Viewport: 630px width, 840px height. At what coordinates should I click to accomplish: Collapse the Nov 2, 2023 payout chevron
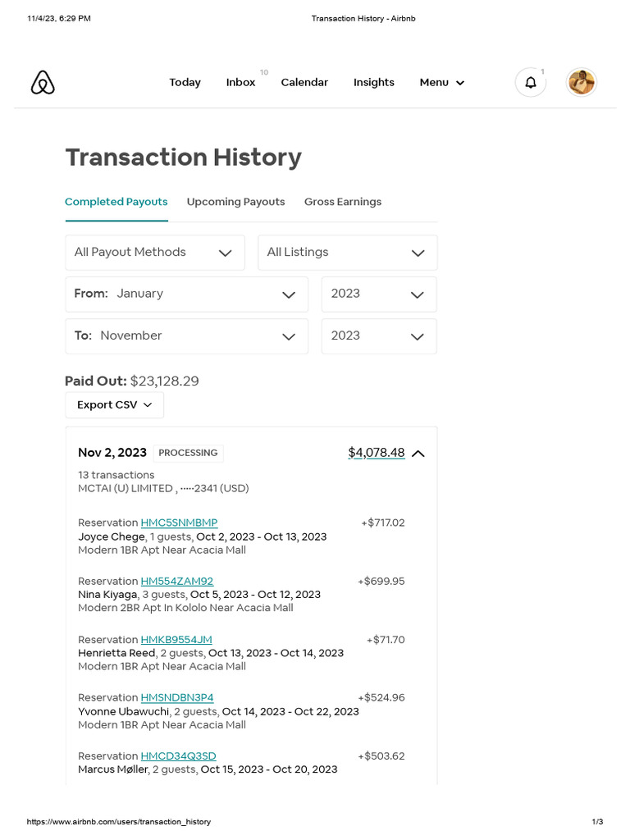(418, 454)
